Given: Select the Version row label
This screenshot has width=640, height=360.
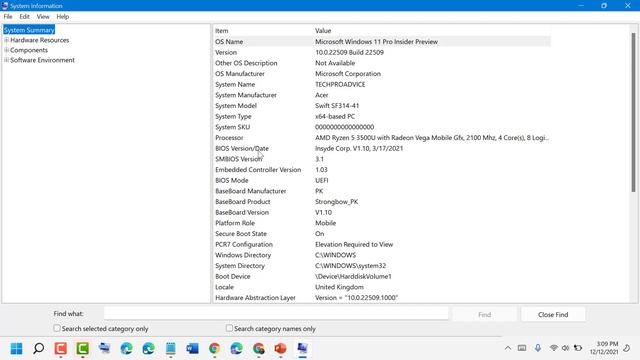Looking at the screenshot, I should click(x=226, y=52).
